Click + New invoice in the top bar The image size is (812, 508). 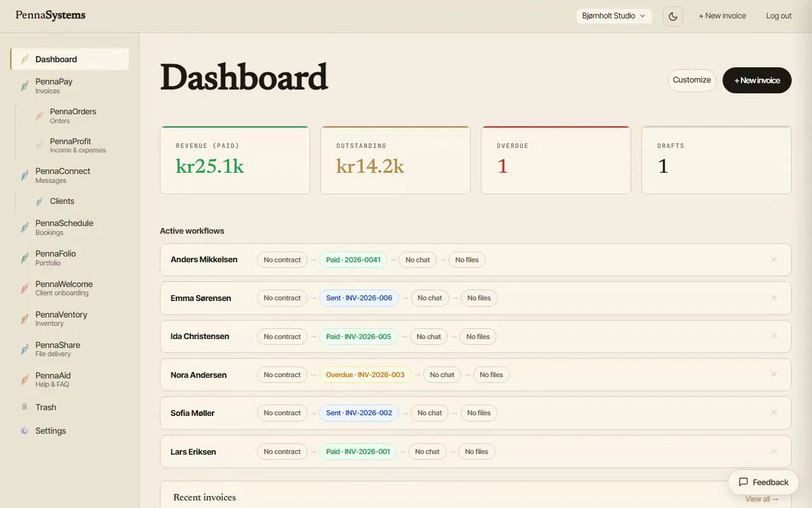point(722,16)
